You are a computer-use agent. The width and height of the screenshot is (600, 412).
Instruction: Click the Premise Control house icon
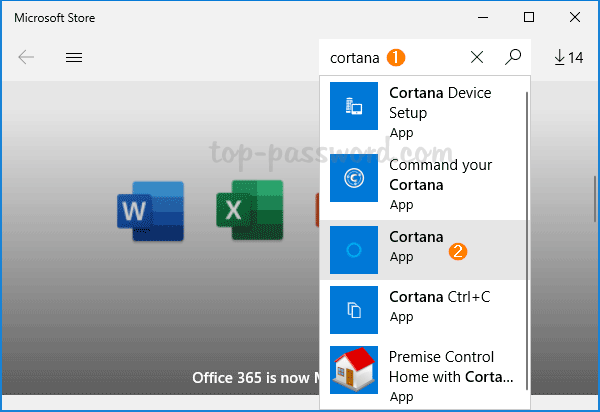(x=354, y=370)
